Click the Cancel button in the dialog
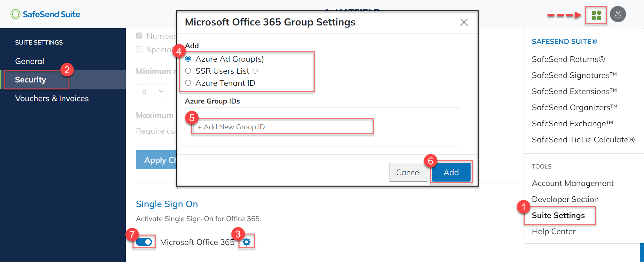This screenshot has width=644, height=262. tap(408, 172)
